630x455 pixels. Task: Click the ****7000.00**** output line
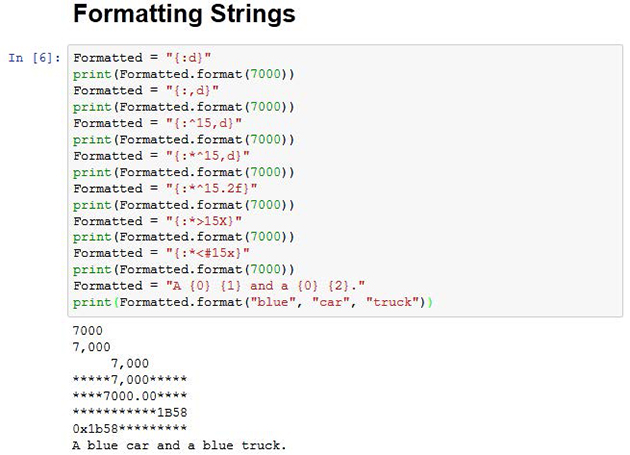(x=130, y=396)
